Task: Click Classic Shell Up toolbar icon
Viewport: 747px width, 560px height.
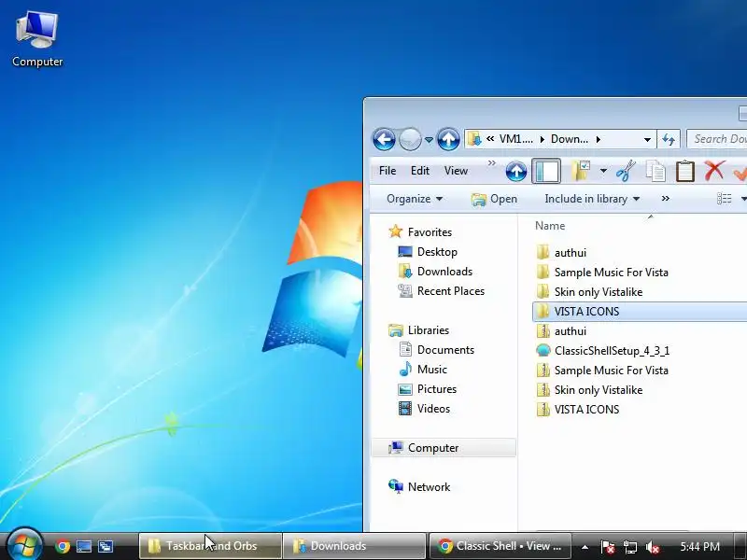Action: coord(516,172)
